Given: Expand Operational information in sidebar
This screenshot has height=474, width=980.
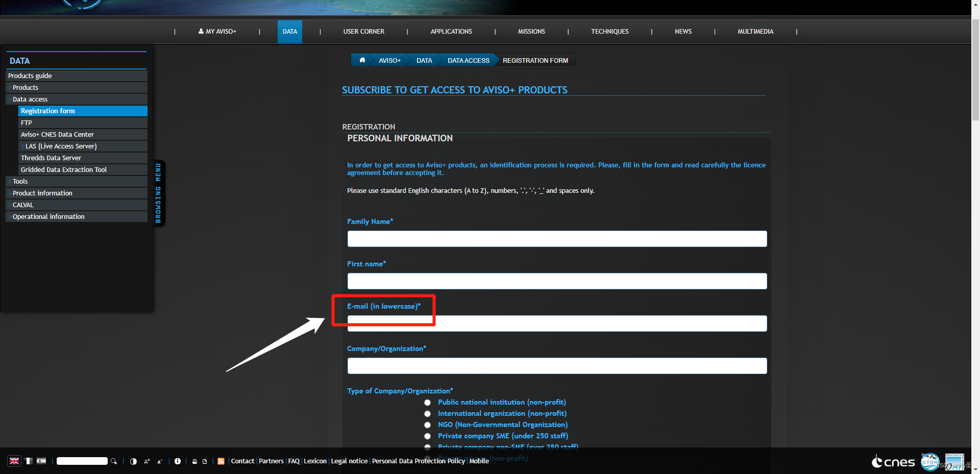Looking at the screenshot, I should (77, 216).
